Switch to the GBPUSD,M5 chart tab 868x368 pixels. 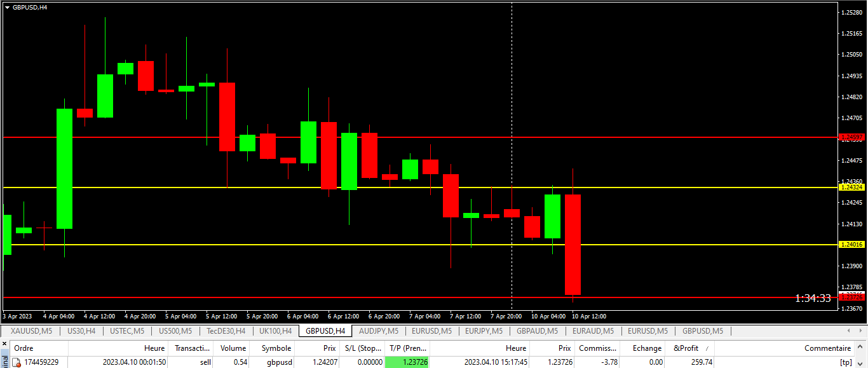(x=702, y=331)
